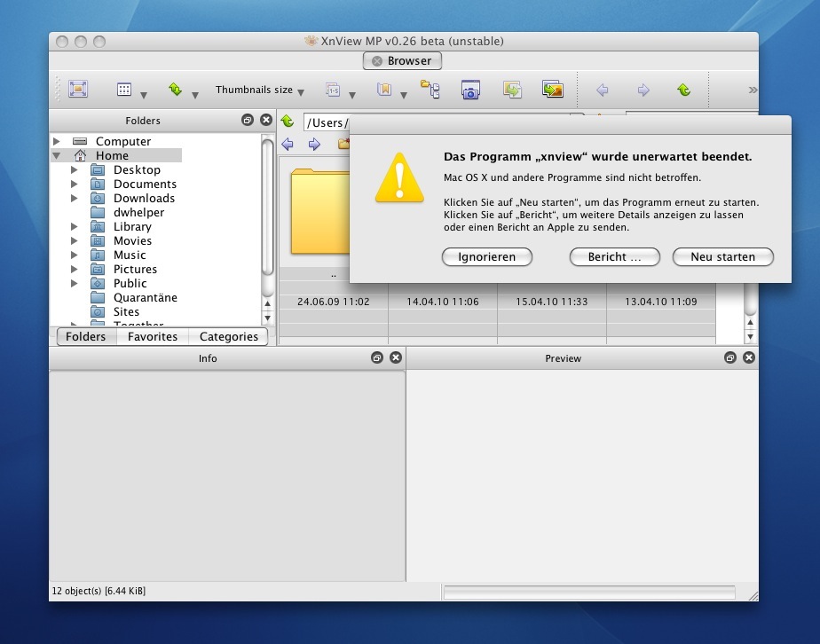Viewport: 820px width, 644px height.
Task: Select the Home folder in tree
Action: point(112,155)
